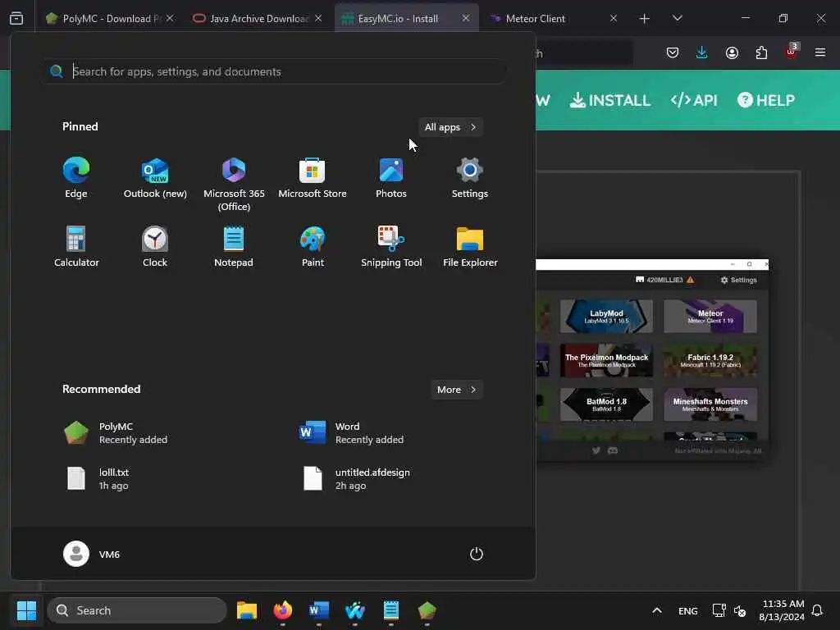Click Meteor tile in EasyMC screenshot
Viewport: 840px width, 630px height.
tap(710, 316)
